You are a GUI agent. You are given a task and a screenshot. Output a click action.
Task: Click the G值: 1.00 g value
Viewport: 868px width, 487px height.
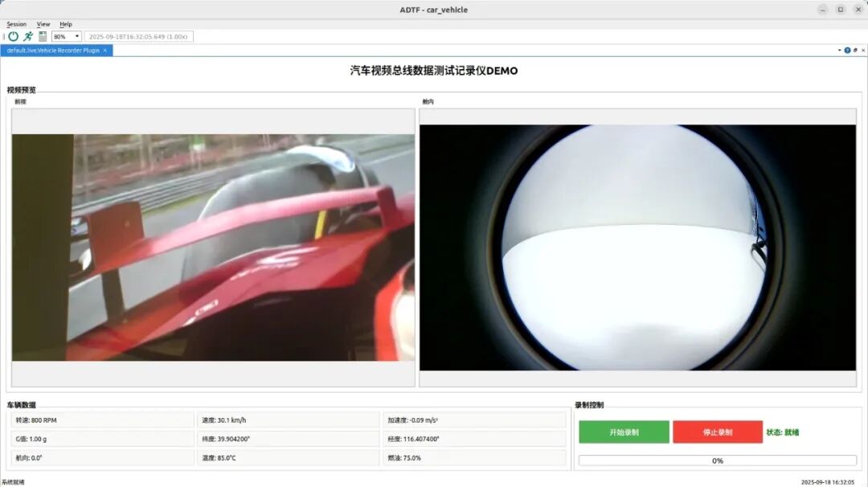coord(102,439)
